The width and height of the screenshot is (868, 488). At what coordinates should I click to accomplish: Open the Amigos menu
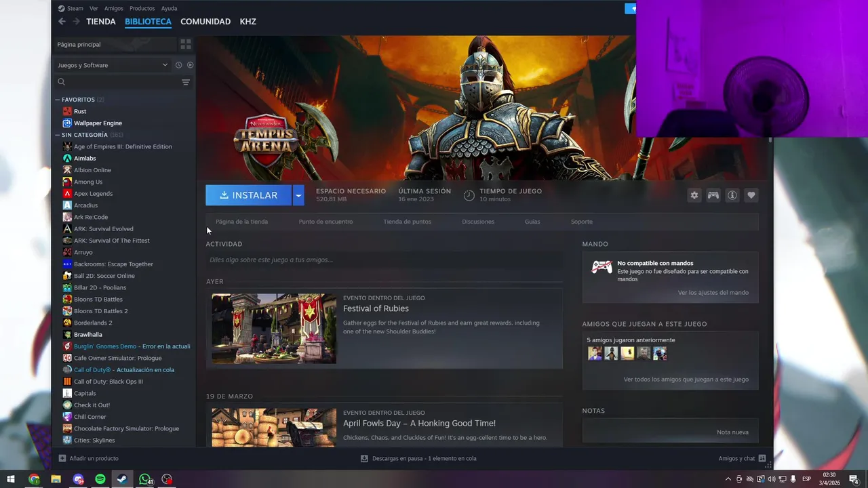click(x=114, y=8)
